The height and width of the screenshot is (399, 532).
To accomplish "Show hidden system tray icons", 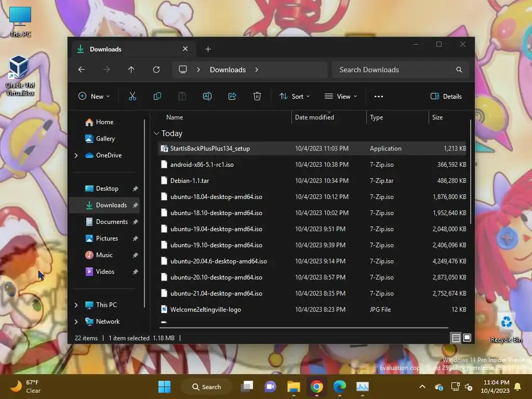I will coord(422,387).
